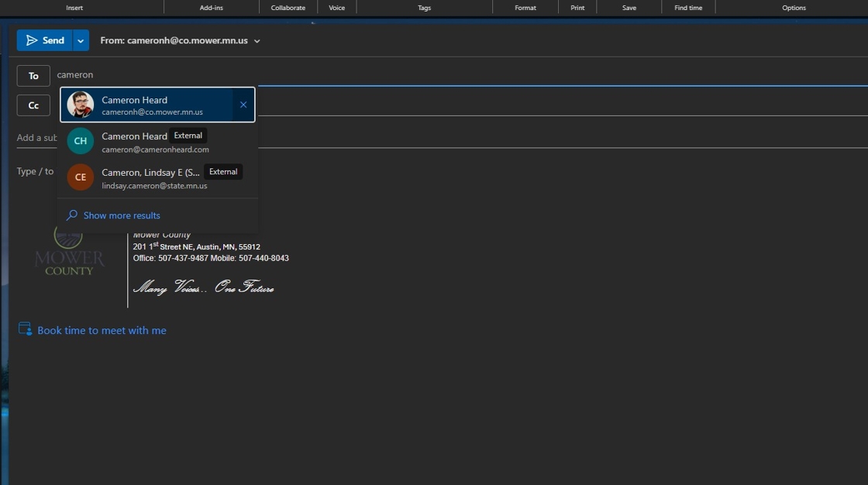Click the calendar icon beside Book time

click(x=25, y=329)
